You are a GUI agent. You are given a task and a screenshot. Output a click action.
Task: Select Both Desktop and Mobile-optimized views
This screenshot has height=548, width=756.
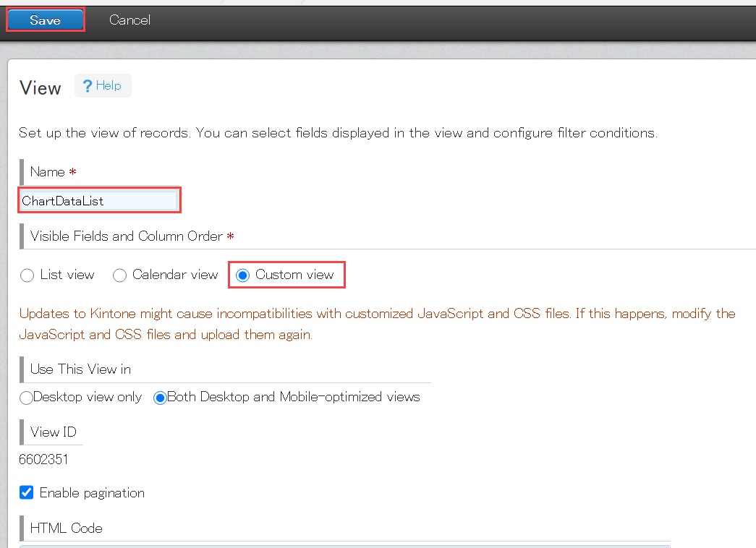click(160, 398)
